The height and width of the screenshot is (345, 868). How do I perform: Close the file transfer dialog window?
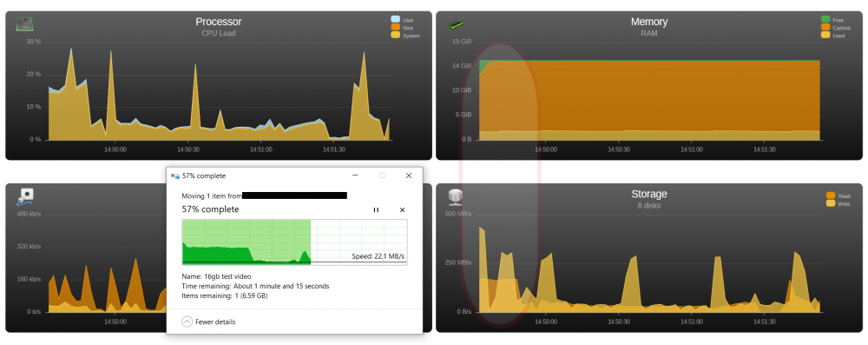coord(409,176)
